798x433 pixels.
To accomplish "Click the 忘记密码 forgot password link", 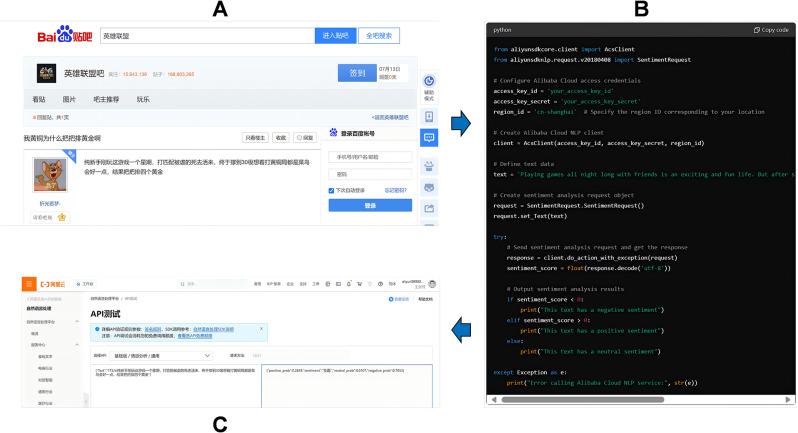I will coord(395,190).
